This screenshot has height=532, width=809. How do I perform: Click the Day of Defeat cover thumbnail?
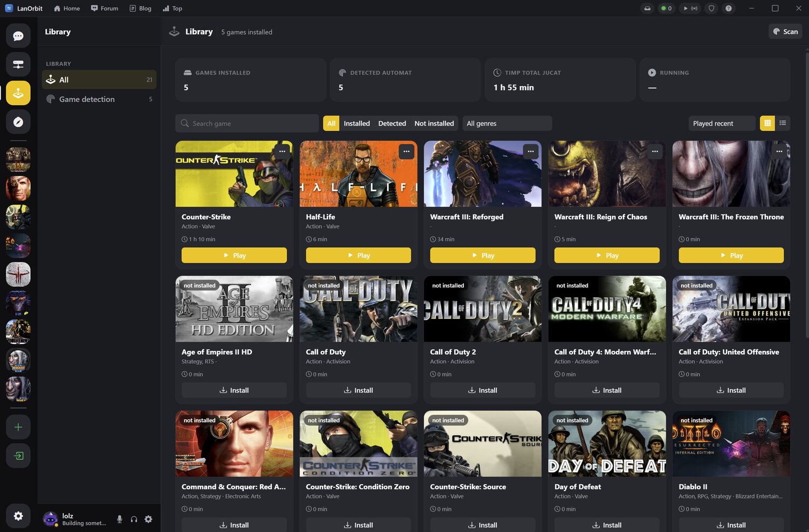click(x=607, y=444)
